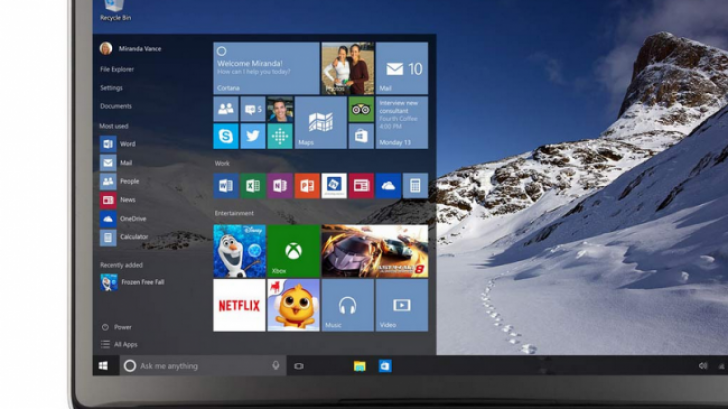Click the Ask me anything search box
Image resolution: width=728 pixels, height=409 pixels.
tap(203, 366)
